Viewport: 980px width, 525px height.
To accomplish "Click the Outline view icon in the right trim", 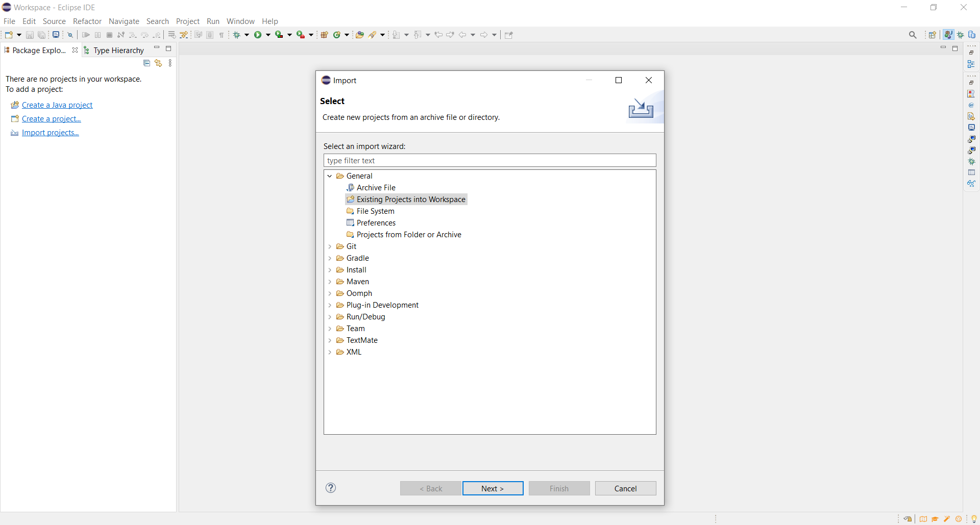I will 971,64.
